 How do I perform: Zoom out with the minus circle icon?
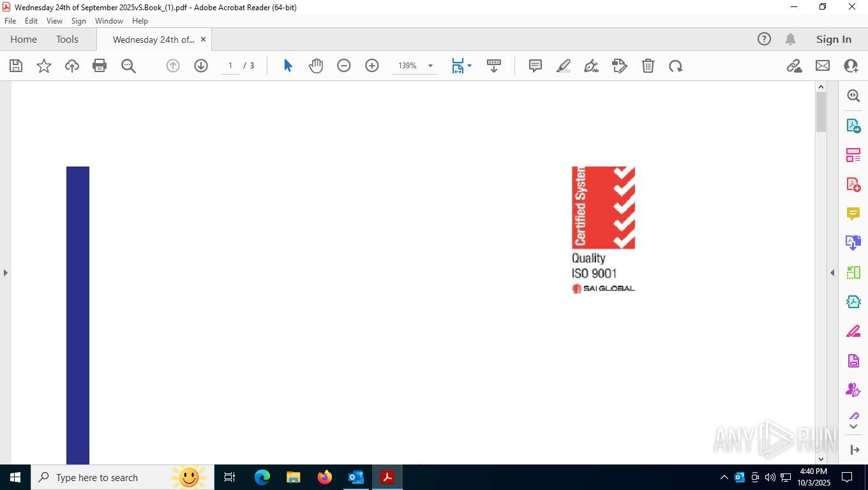pyautogui.click(x=344, y=66)
